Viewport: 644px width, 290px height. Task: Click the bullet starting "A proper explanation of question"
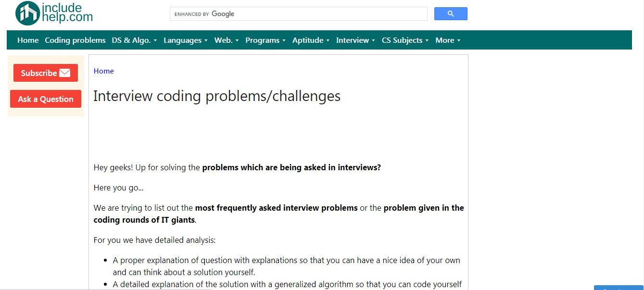(x=287, y=266)
